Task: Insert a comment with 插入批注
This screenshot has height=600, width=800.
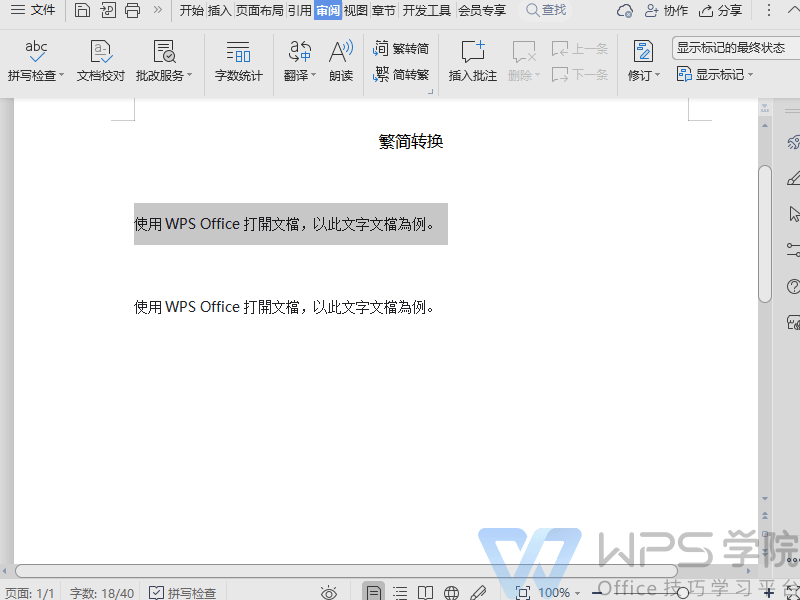Action: [x=472, y=61]
